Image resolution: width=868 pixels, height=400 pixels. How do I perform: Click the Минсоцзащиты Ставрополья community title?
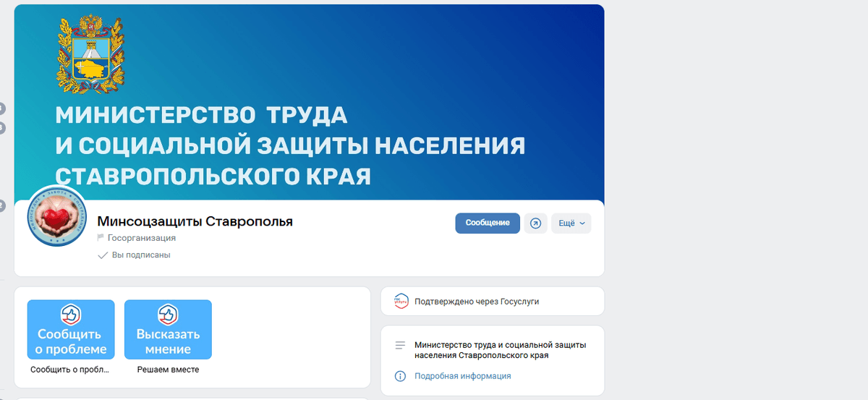coord(195,221)
